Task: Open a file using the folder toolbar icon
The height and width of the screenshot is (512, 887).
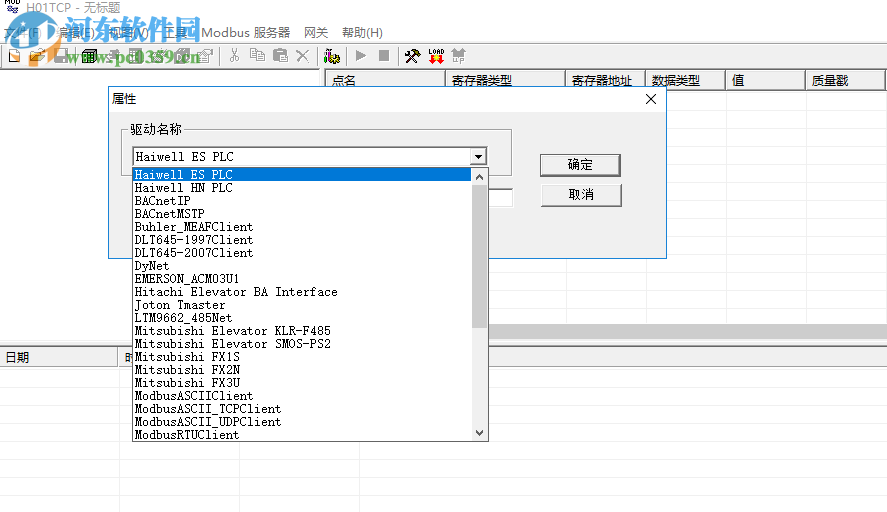Action: (37, 56)
